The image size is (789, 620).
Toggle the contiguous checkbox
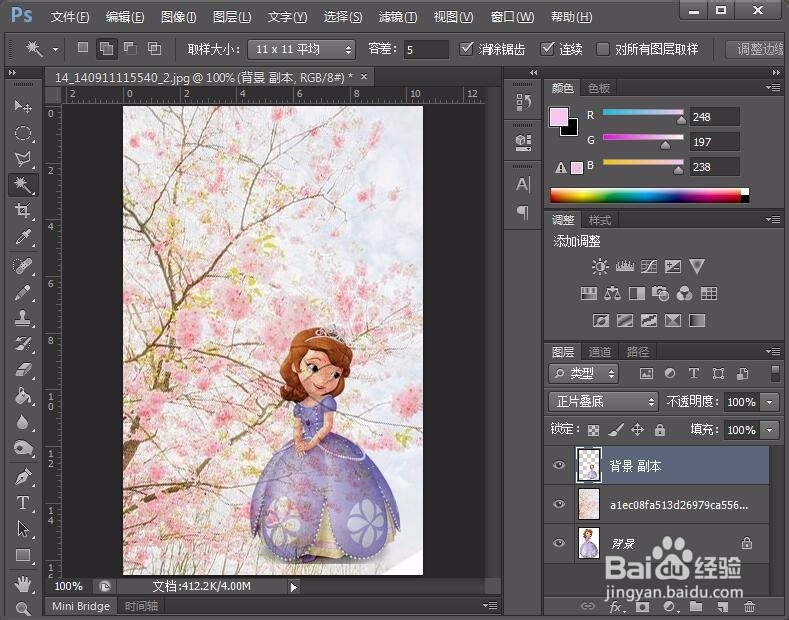[x=547, y=49]
